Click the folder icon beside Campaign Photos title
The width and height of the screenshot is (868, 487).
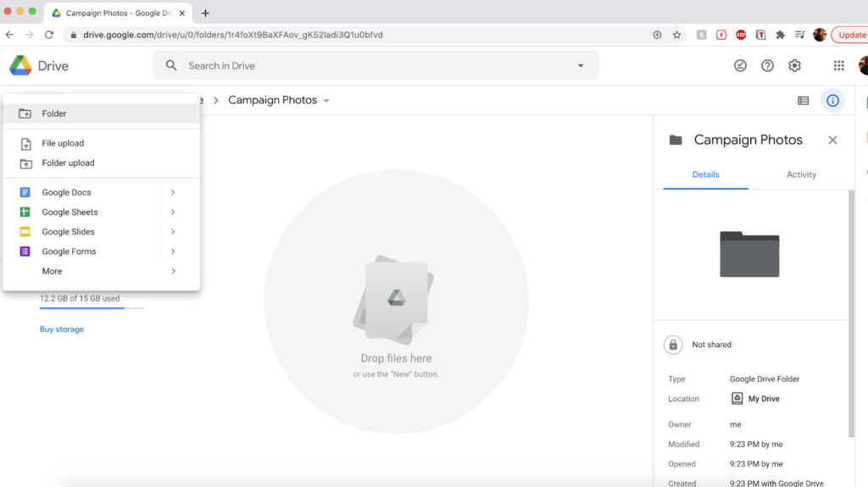click(676, 140)
